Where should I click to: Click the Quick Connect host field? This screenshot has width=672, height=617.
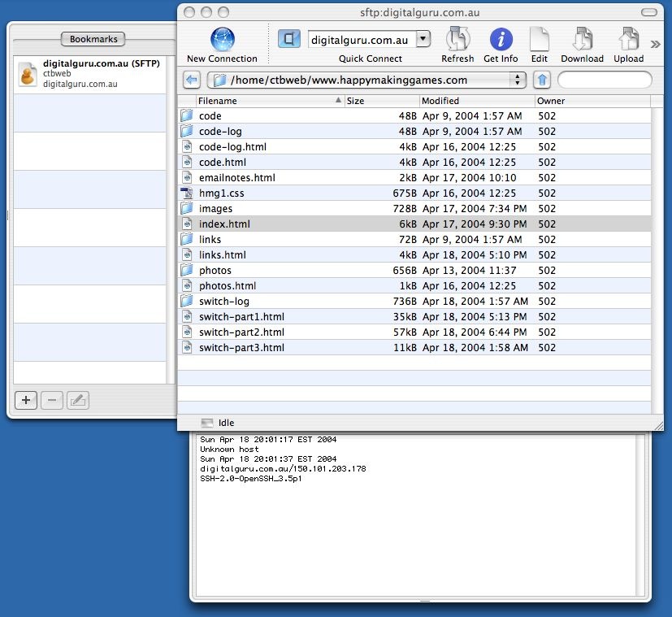coord(362,40)
